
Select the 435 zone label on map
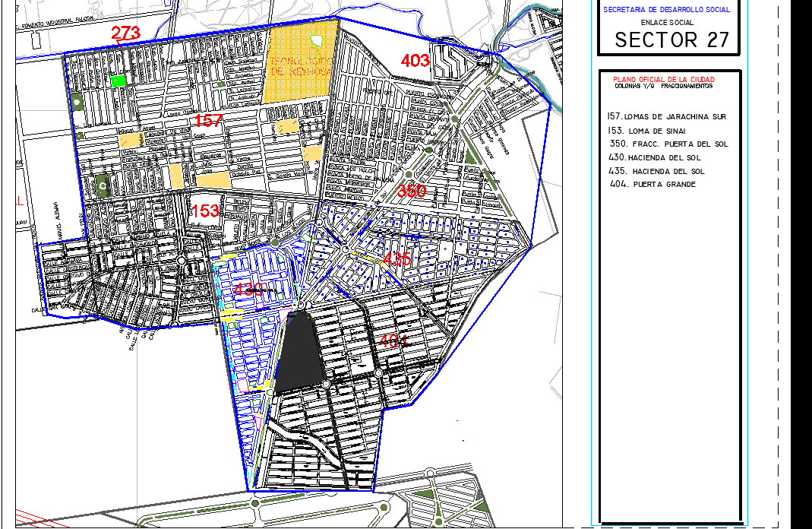pos(397,258)
